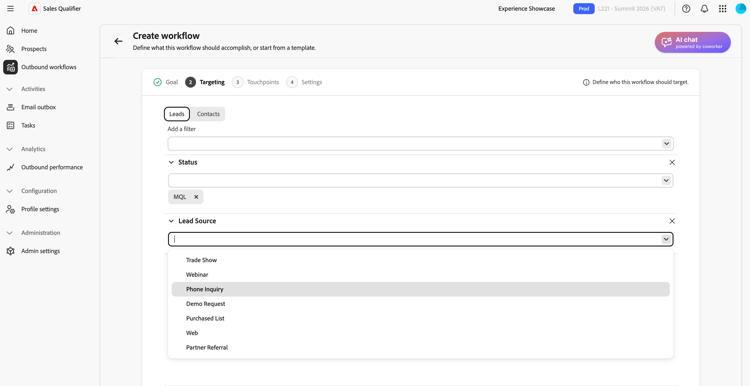Click the Home house icon
Viewport: 750px width, 386px height.
11,31
